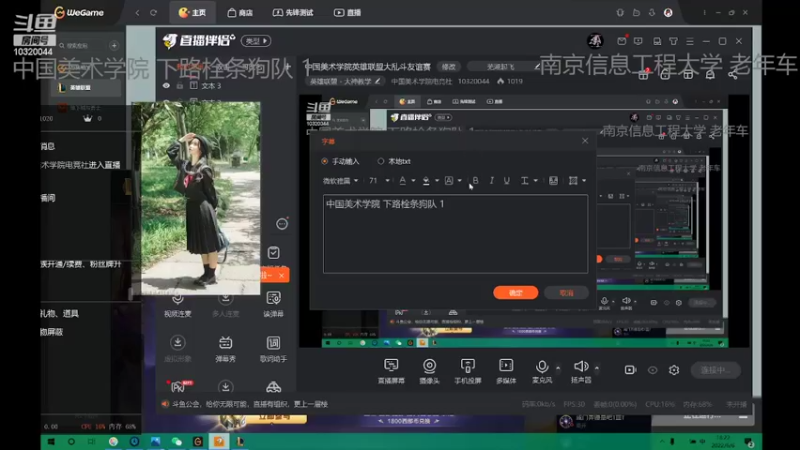Click the text fill color bucket icon
This screenshot has height=450, width=800.
[x=426, y=181]
